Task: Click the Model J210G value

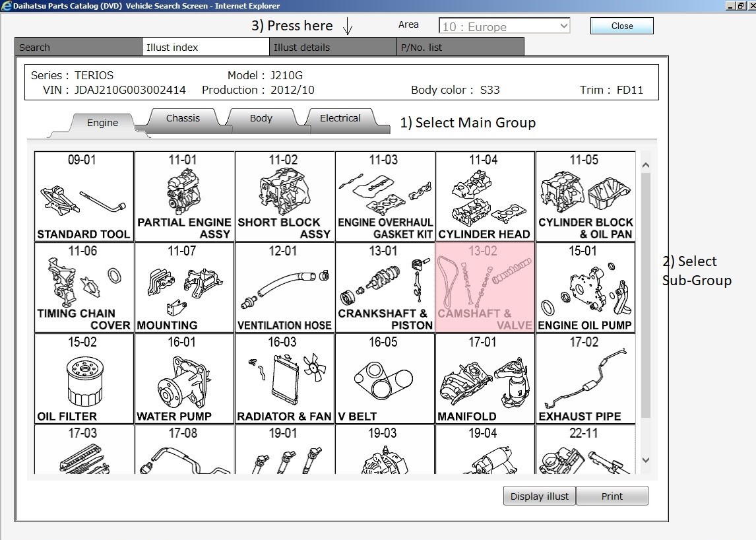Action: tap(286, 75)
